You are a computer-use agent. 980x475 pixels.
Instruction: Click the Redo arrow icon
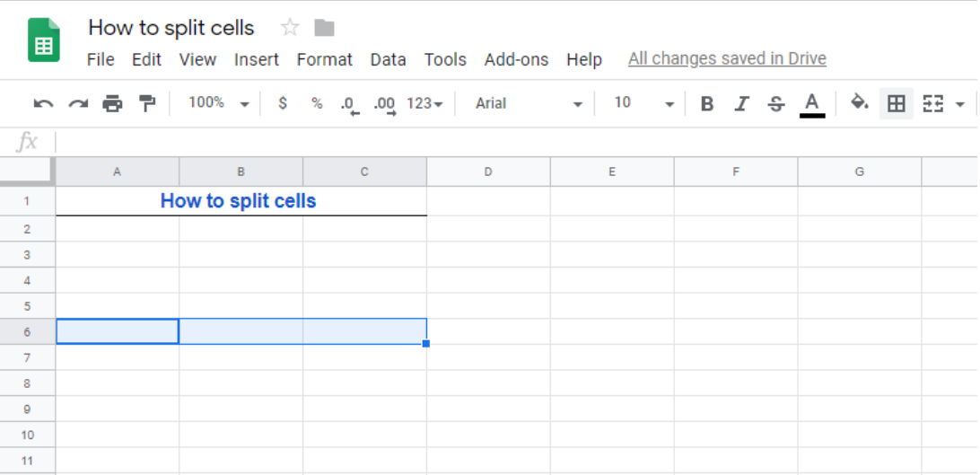pos(78,104)
